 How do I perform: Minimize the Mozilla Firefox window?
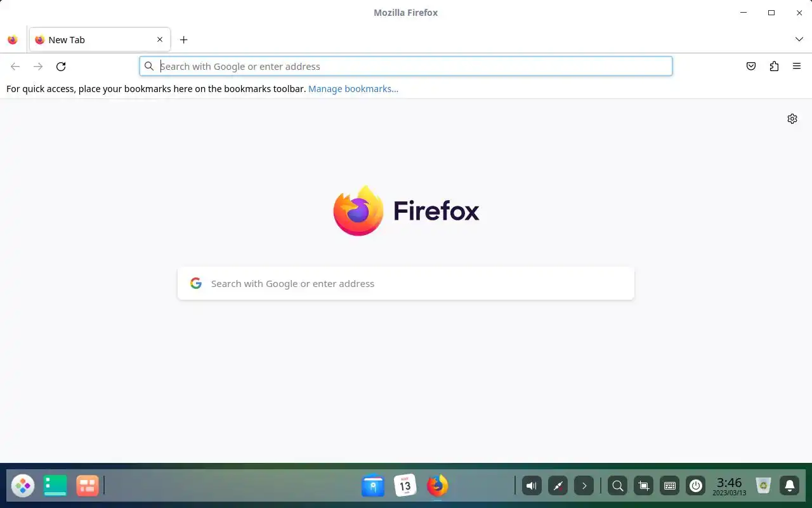coord(743,13)
